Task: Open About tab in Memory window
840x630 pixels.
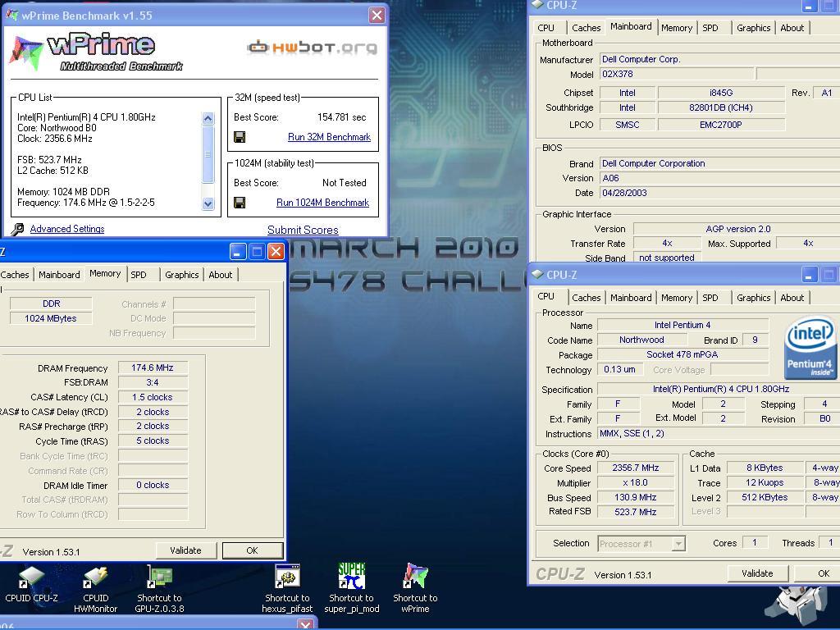Action: 220,275
